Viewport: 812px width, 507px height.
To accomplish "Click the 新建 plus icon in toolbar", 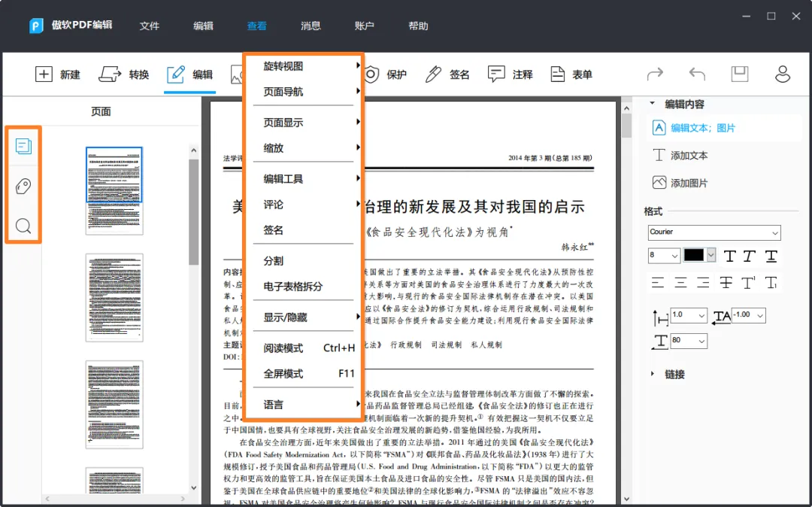I will point(44,74).
